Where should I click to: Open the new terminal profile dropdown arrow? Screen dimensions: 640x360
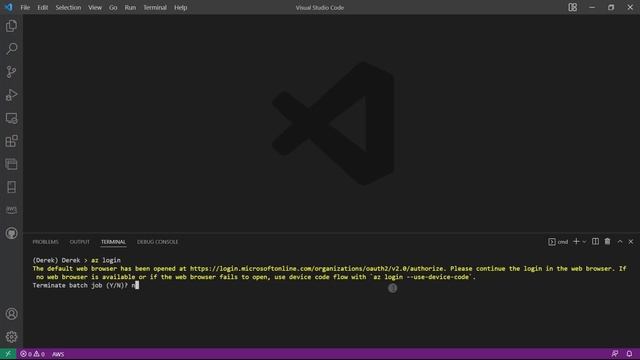pos(584,242)
